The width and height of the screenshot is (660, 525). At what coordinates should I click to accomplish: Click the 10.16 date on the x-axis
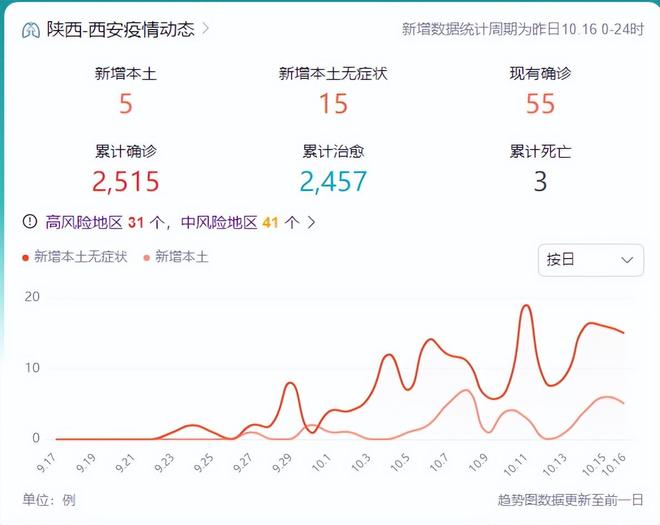coord(616,464)
